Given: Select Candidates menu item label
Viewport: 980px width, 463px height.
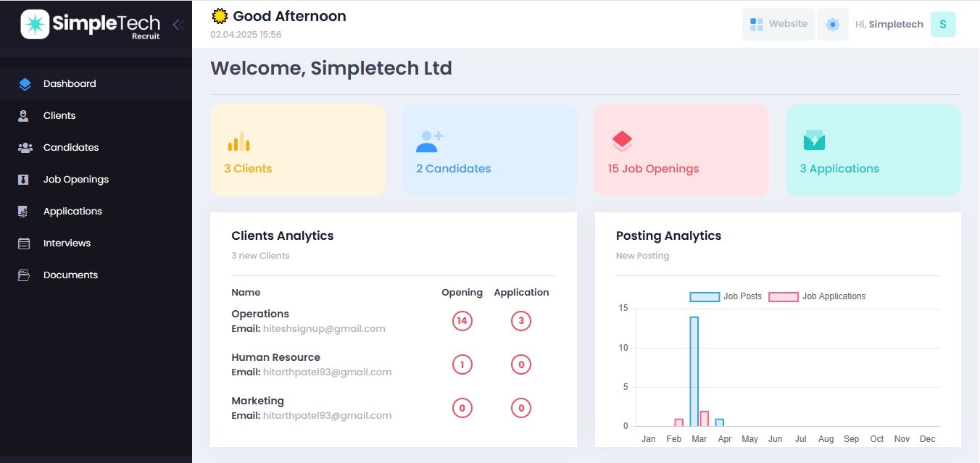Looking at the screenshot, I should click(71, 148).
